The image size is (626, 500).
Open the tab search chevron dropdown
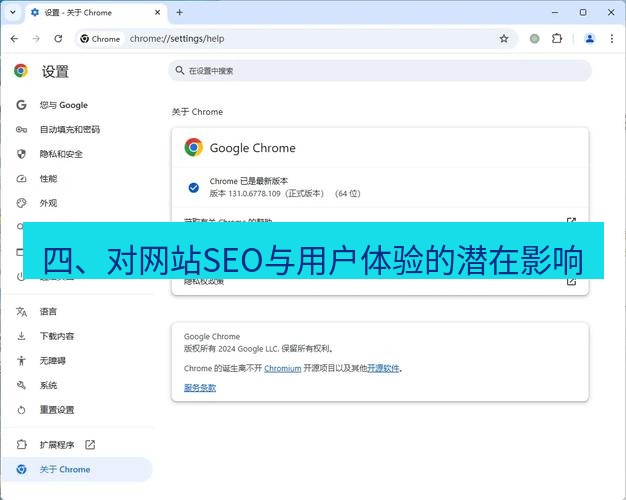(13, 12)
